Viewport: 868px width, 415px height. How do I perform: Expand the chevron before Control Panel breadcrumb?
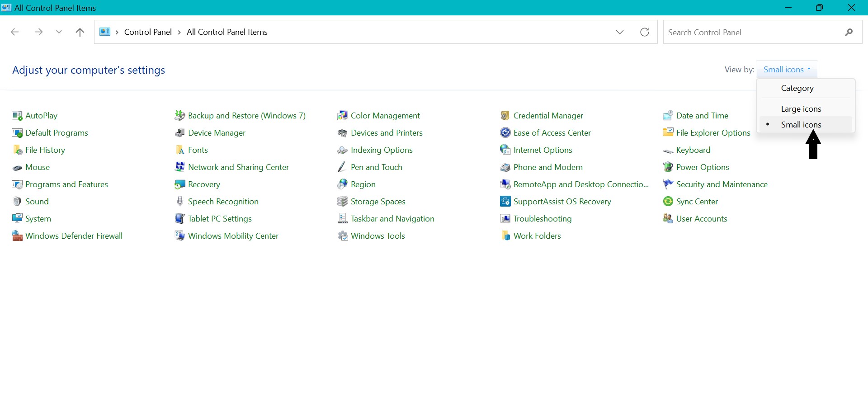pos(117,32)
